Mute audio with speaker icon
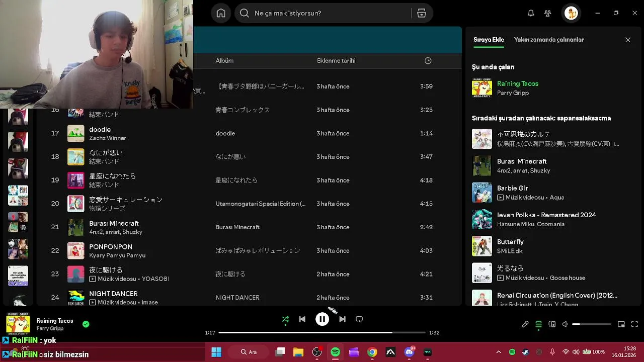The image size is (644, 362). pos(565,324)
